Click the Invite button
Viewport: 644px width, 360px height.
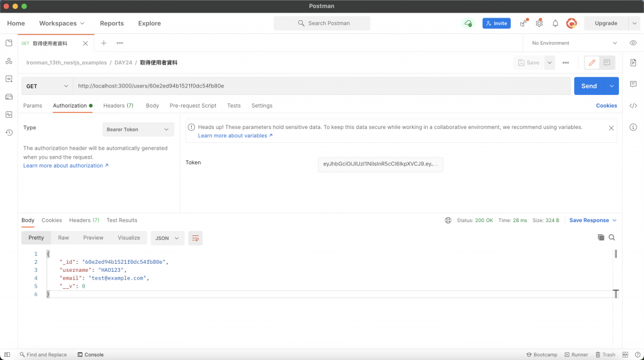click(x=496, y=23)
